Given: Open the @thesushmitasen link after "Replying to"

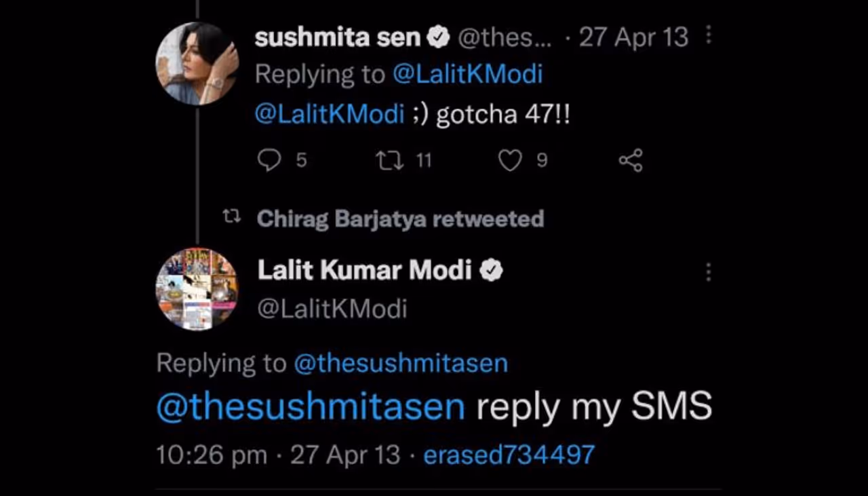Looking at the screenshot, I should click(401, 363).
